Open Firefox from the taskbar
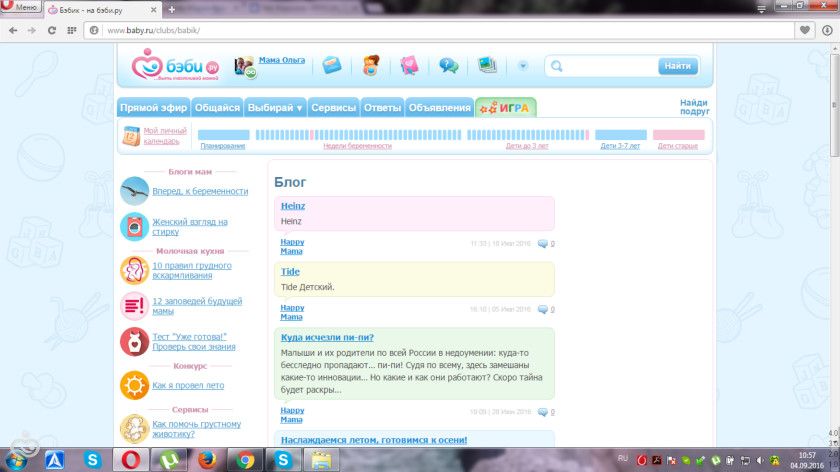The image size is (840, 472). (207, 460)
